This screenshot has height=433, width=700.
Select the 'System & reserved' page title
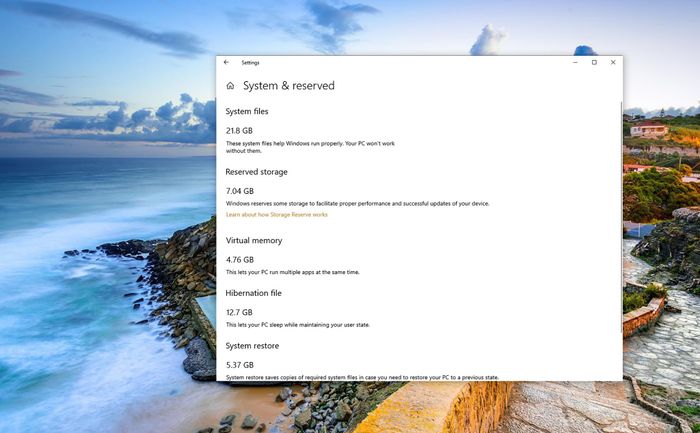click(x=289, y=86)
